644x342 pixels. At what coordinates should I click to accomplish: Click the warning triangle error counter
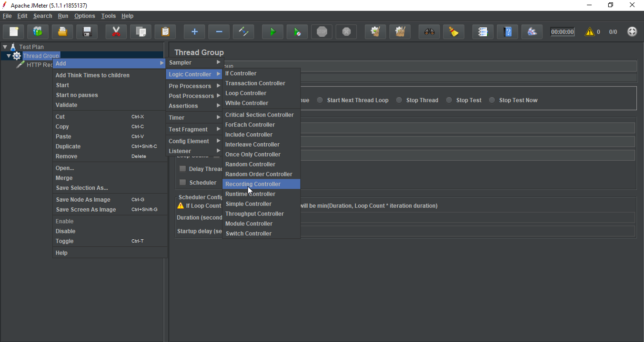tap(590, 32)
